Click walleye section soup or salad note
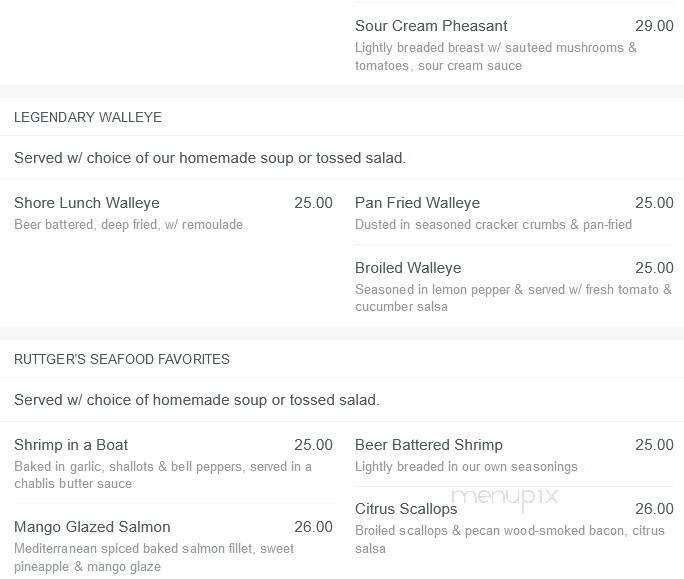This screenshot has height=579, width=684. (x=210, y=158)
